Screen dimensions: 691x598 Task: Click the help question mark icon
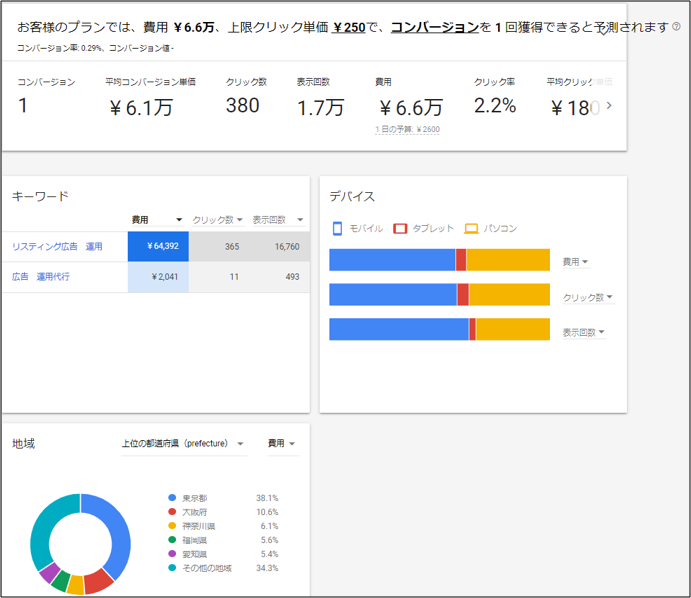676,27
